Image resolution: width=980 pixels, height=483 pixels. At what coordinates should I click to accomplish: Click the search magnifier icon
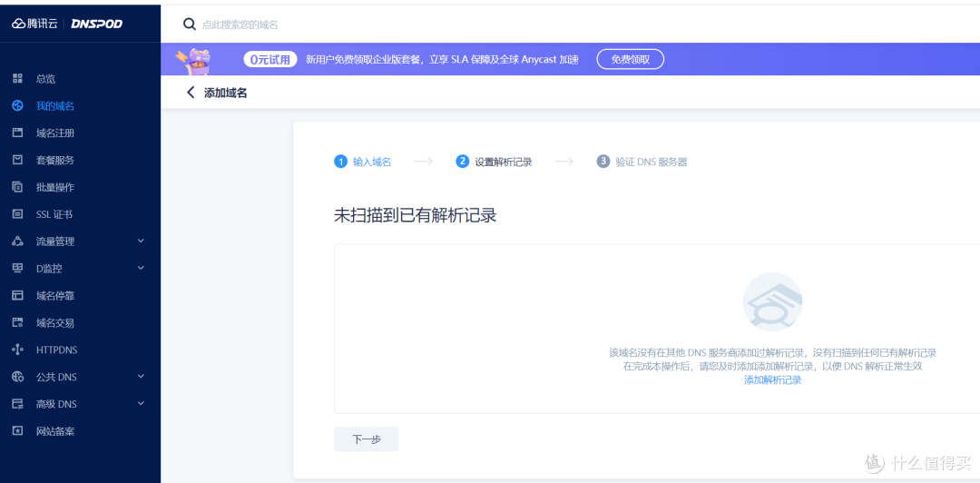(x=190, y=25)
